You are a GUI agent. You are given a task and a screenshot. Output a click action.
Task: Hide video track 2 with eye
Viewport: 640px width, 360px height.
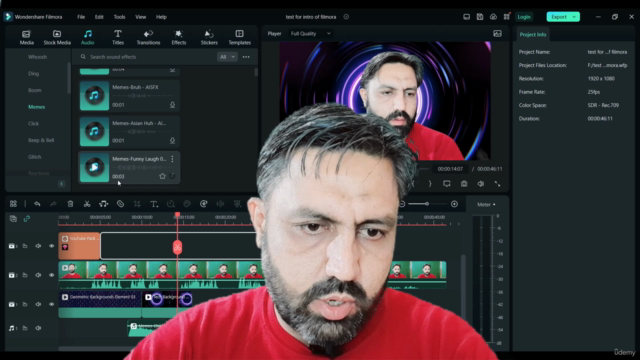(x=51, y=275)
